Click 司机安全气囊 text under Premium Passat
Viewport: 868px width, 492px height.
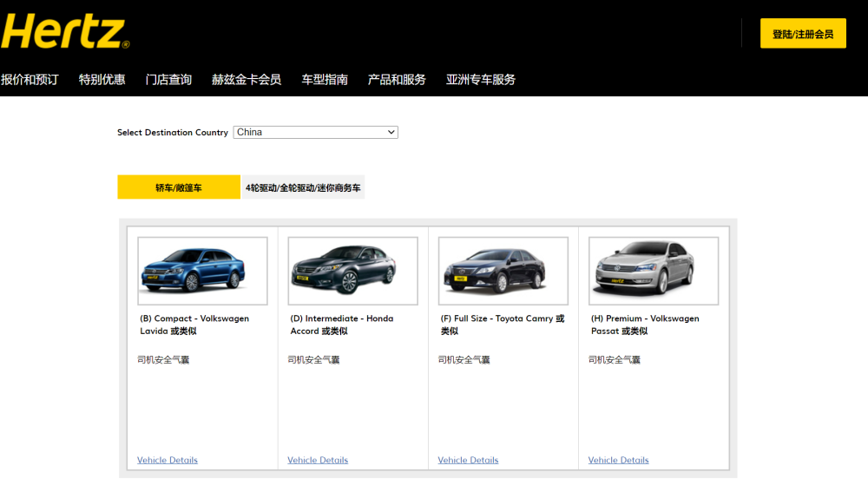(x=614, y=360)
